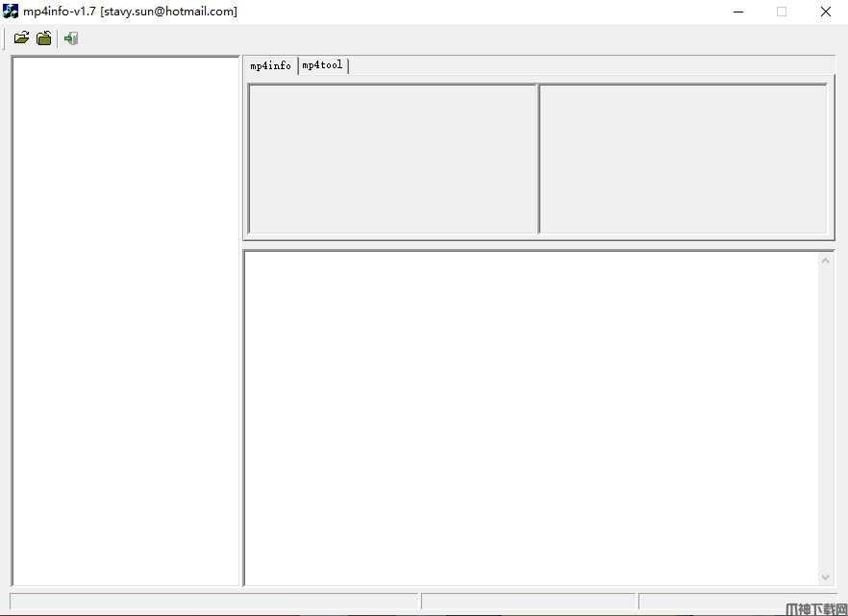Switch to the mp4info tab
Viewport: 848px width, 616px height.
pos(270,66)
